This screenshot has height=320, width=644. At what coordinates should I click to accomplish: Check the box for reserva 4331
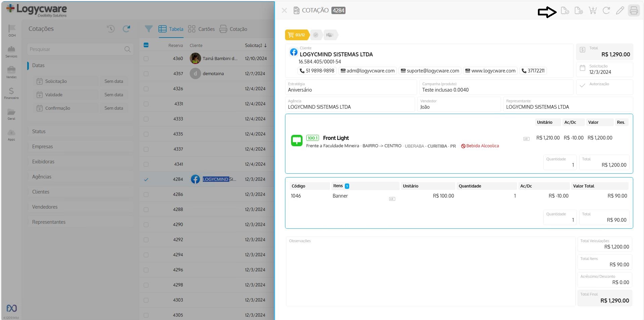tap(146, 104)
